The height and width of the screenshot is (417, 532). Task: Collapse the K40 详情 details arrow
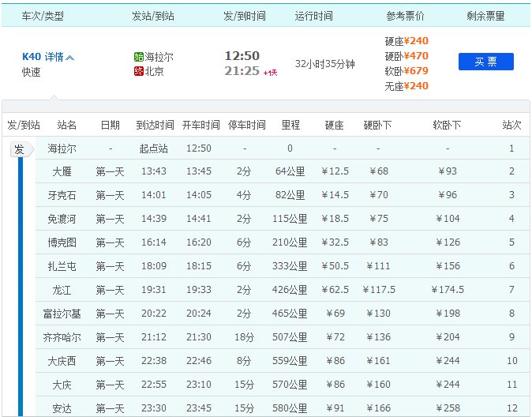[x=70, y=58]
